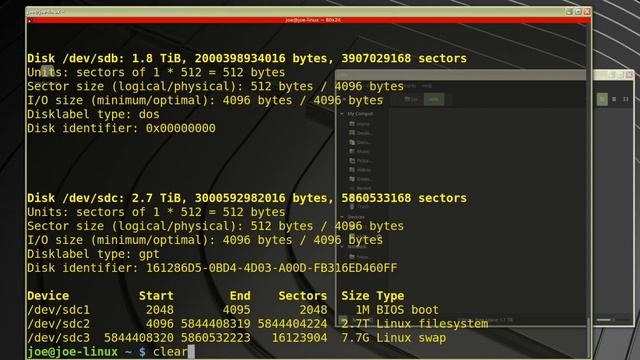The image size is (640, 360).
Task: Close the terminal window
Action: point(587,11)
